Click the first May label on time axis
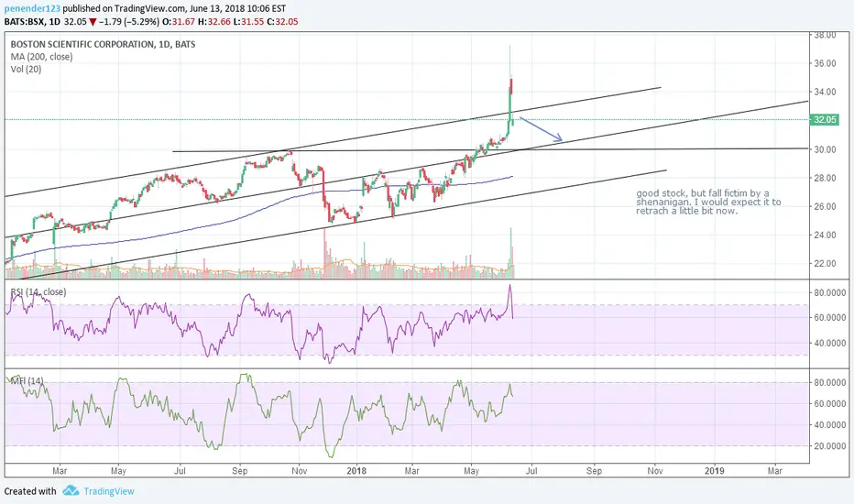854x504 pixels. click(x=118, y=471)
